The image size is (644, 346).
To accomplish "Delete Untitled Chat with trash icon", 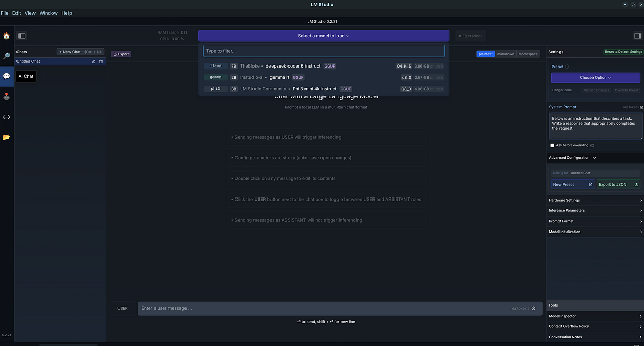I will pos(101,61).
